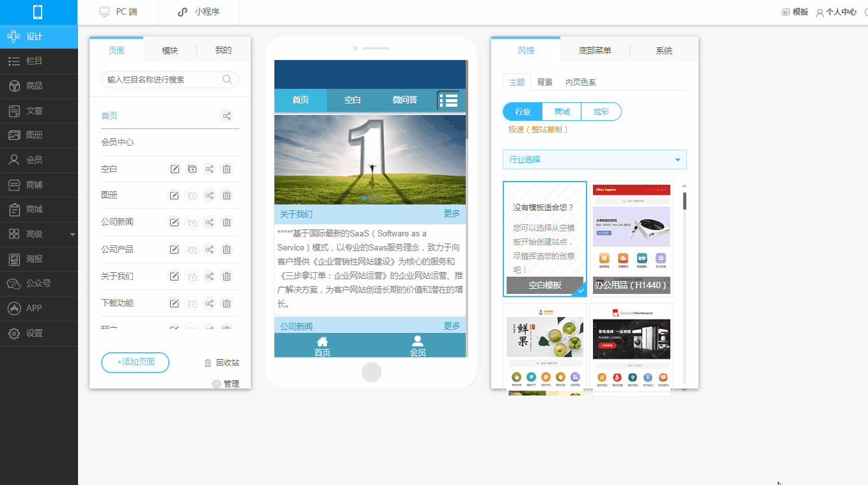Select 办公用品（H1440）template

[x=631, y=239]
